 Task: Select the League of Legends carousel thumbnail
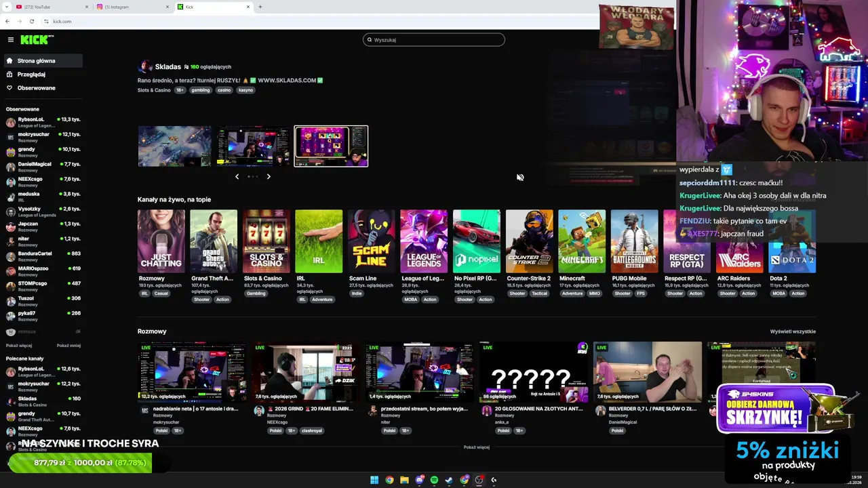174,146
